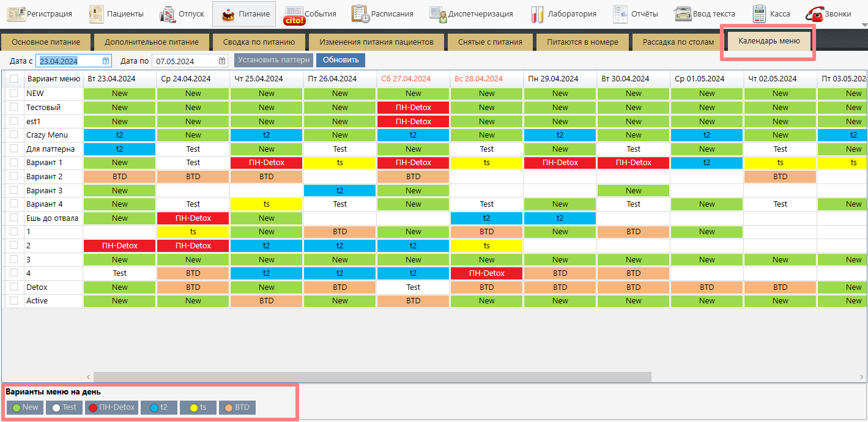Open the cito! События icon

point(294,15)
